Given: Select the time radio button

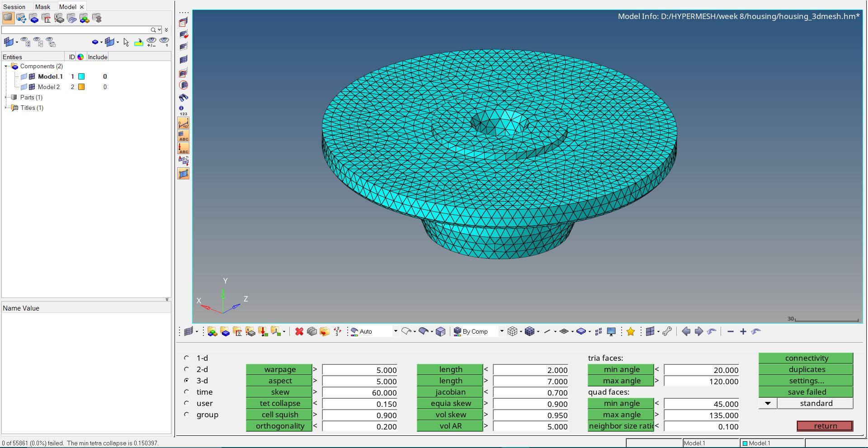Looking at the screenshot, I should click(187, 392).
